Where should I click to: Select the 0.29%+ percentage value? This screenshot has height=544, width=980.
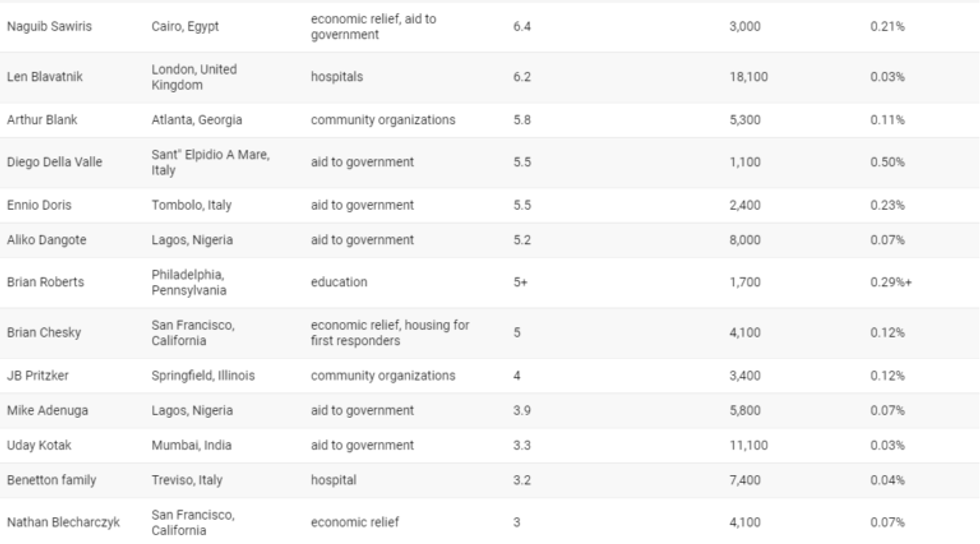890,282
